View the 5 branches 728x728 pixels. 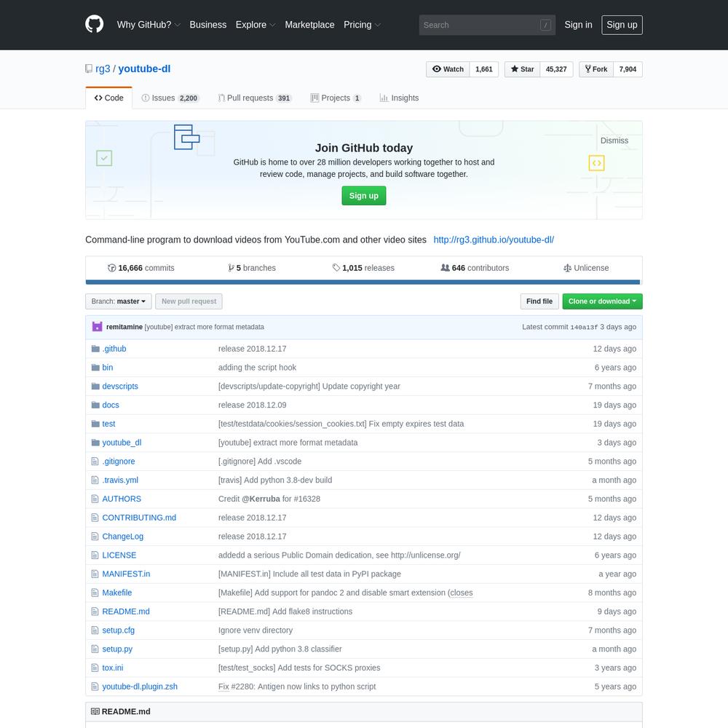click(252, 268)
